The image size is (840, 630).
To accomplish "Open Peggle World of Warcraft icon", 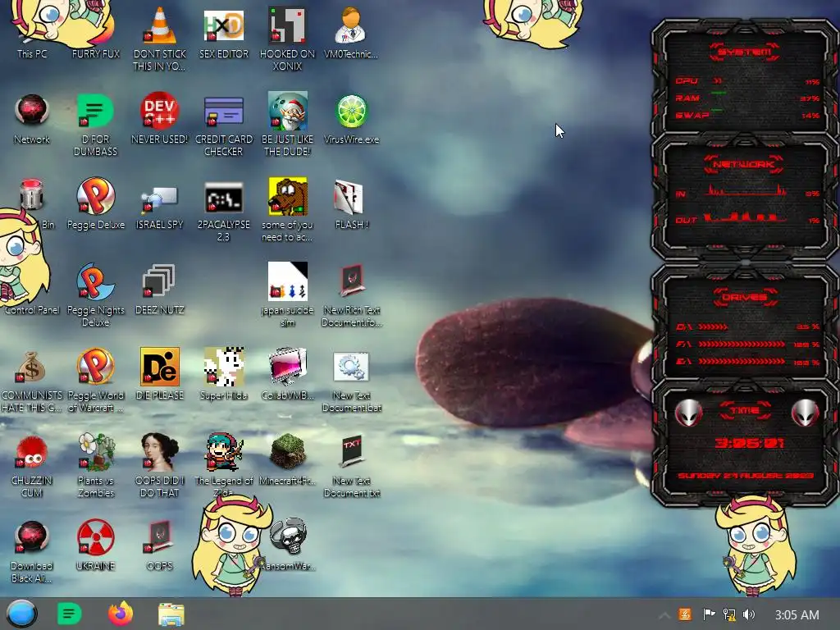I will coord(95,381).
